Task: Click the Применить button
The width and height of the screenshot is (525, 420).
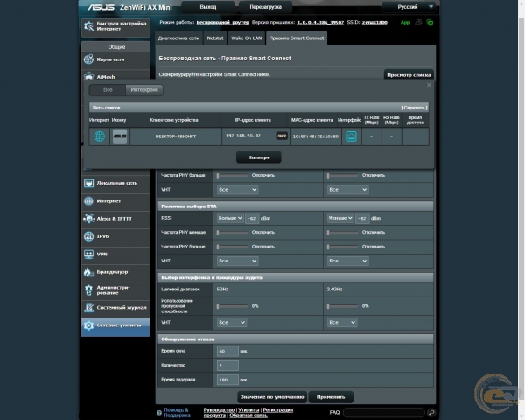Action: pos(331,397)
